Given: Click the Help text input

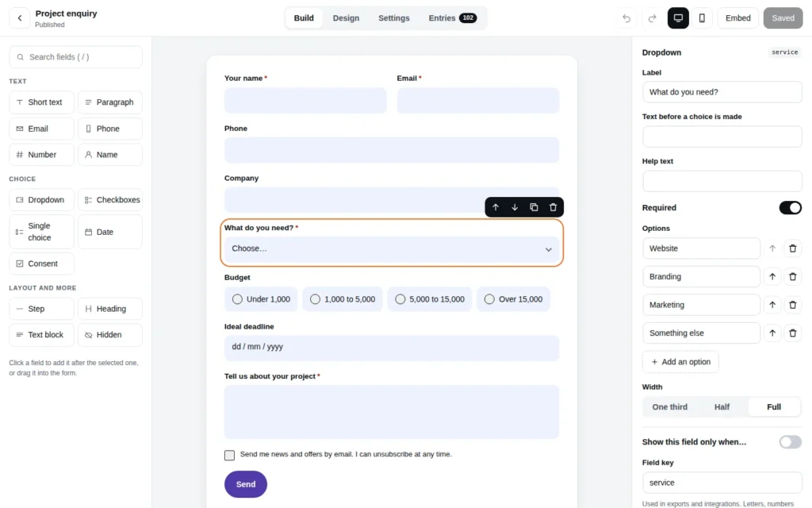Looking at the screenshot, I should (722, 182).
